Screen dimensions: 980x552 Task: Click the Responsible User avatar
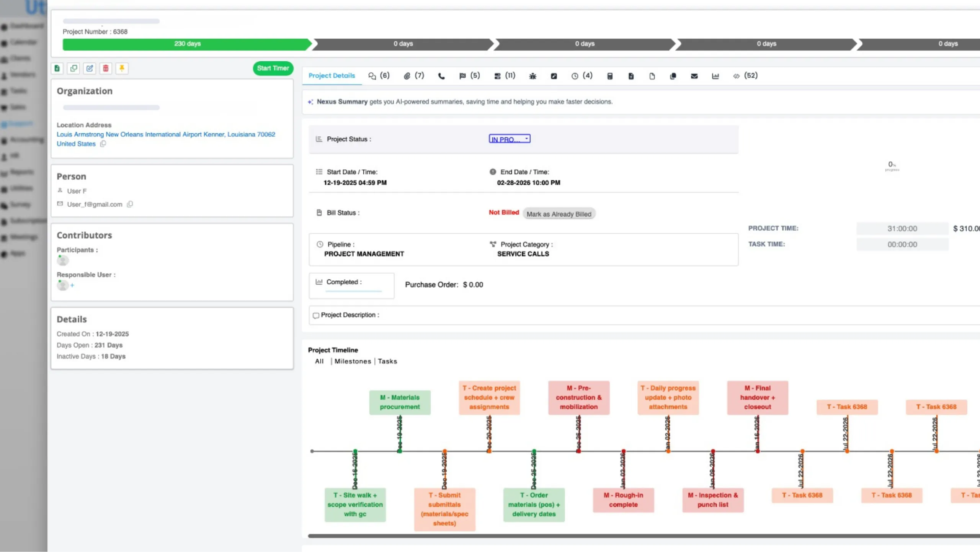[63, 285]
